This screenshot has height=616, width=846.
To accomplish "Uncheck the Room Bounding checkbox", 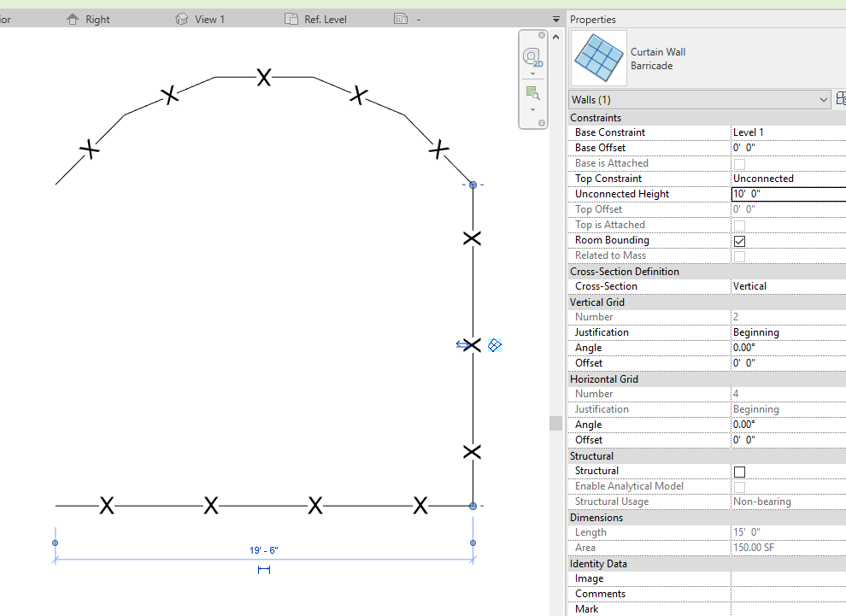I will point(739,240).
